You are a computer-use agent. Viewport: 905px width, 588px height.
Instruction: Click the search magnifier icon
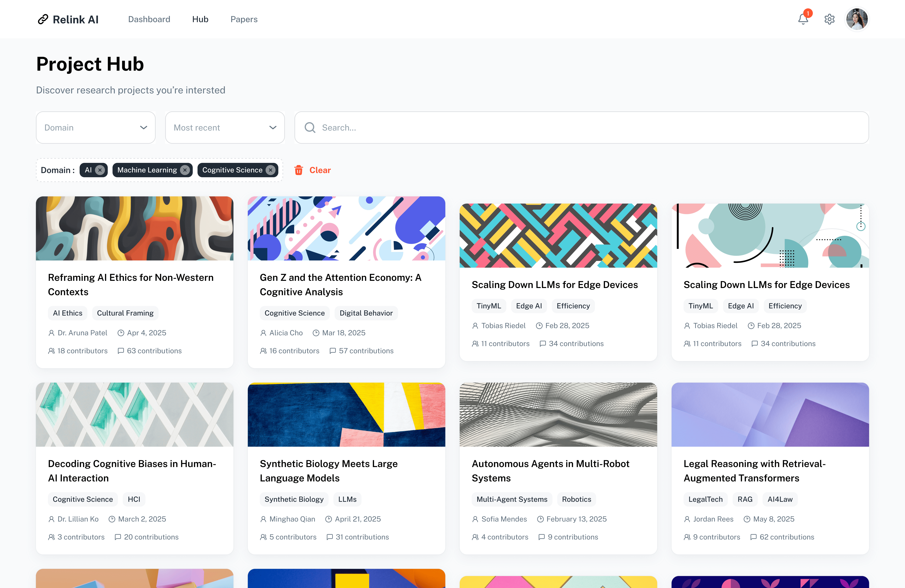pos(310,127)
